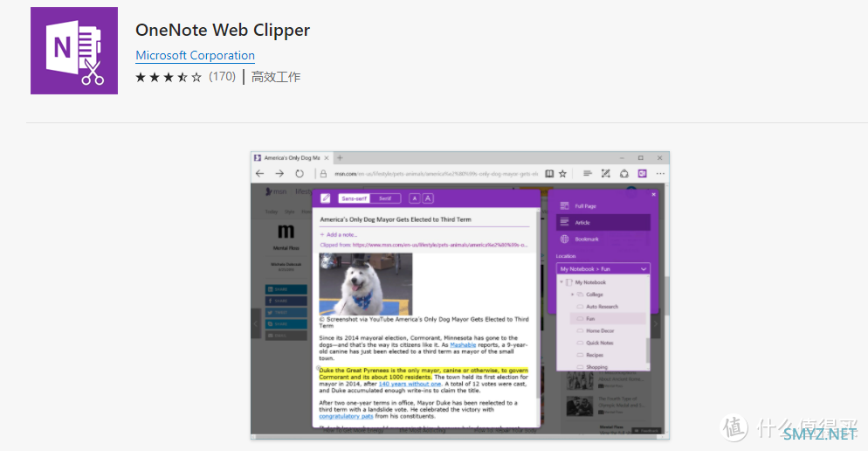Select the Auto Research section
Image resolution: width=868 pixels, height=451 pixels.
(602, 307)
